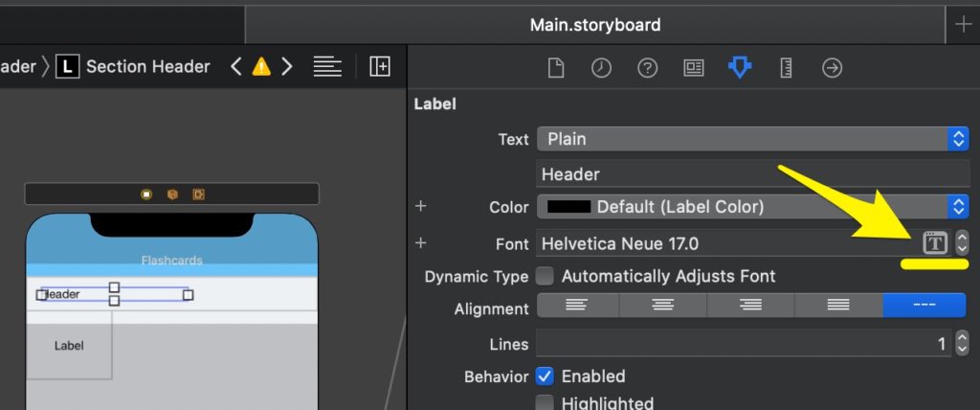Select the Label cell on canvas
The image size is (980, 410).
[69, 346]
